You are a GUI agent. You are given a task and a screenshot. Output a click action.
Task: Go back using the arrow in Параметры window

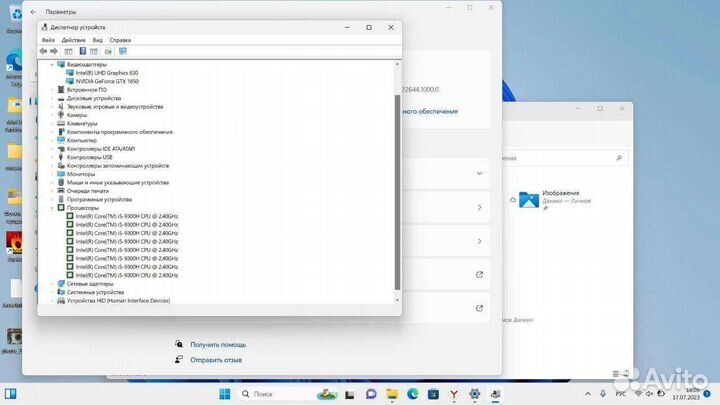coord(33,12)
